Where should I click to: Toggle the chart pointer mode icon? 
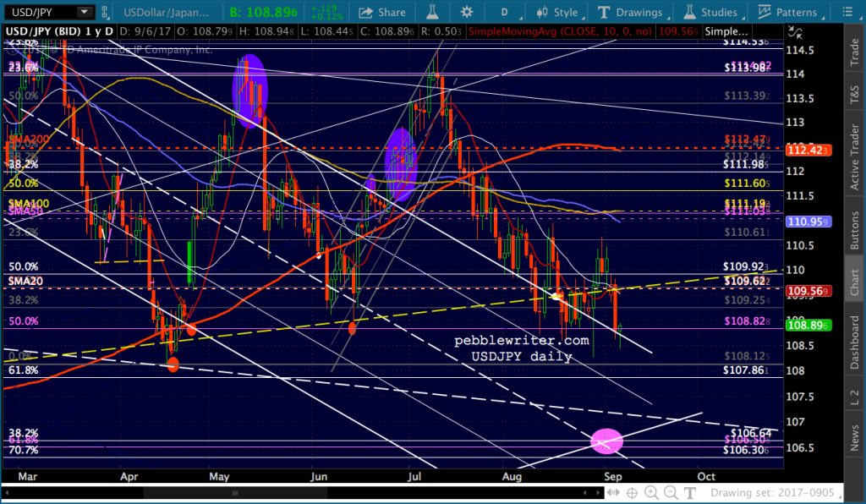point(795,33)
